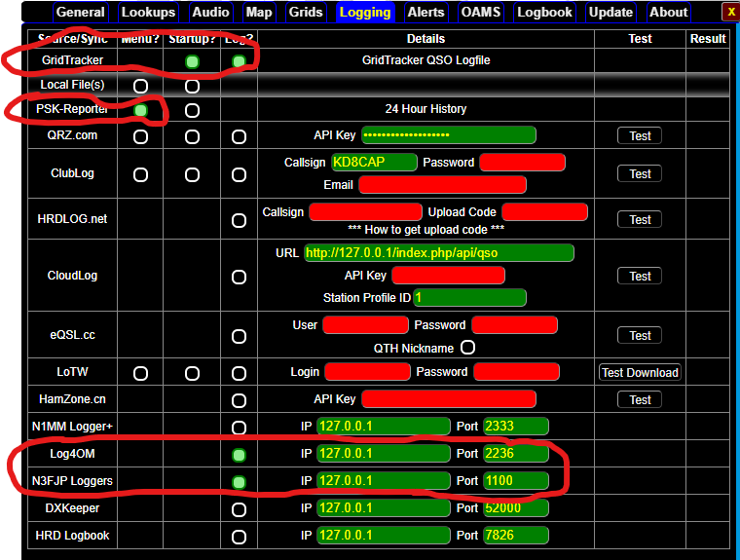Enable QRZ.com Startup checkbox
This screenshot has height=560, width=740.
pyautogui.click(x=192, y=137)
